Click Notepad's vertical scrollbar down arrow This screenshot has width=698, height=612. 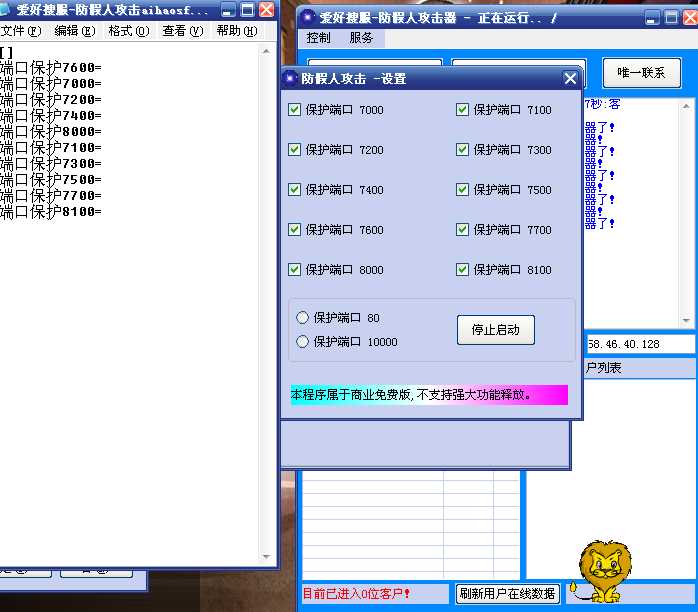(x=266, y=556)
